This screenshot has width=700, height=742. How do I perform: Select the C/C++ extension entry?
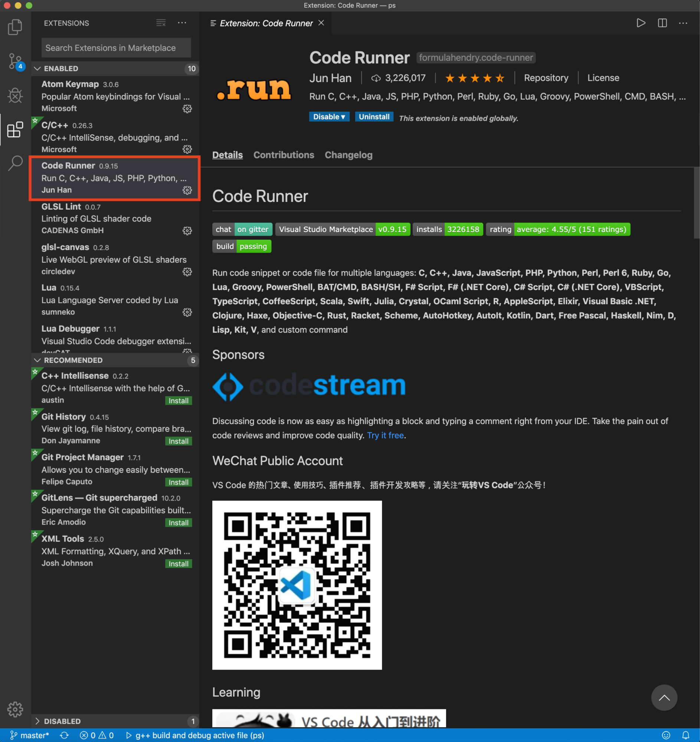[x=115, y=137]
